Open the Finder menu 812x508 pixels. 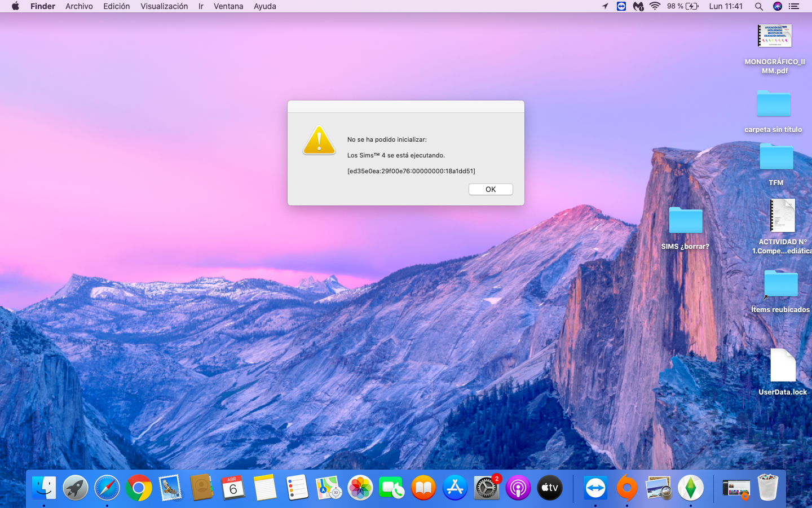coord(43,6)
